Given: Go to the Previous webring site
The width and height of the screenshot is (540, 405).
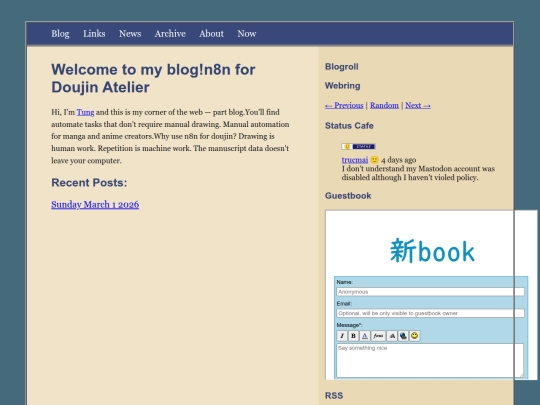Looking at the screenshot, I should [344, 105].
